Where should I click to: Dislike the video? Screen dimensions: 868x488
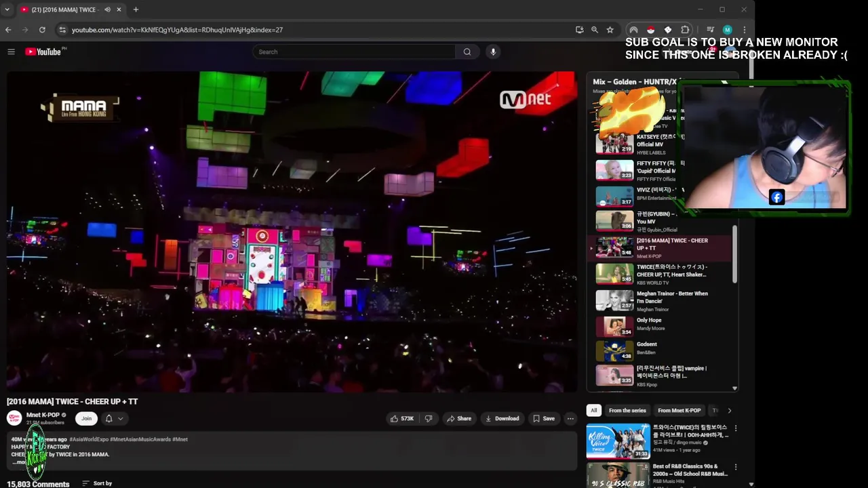tap(428, 419)
